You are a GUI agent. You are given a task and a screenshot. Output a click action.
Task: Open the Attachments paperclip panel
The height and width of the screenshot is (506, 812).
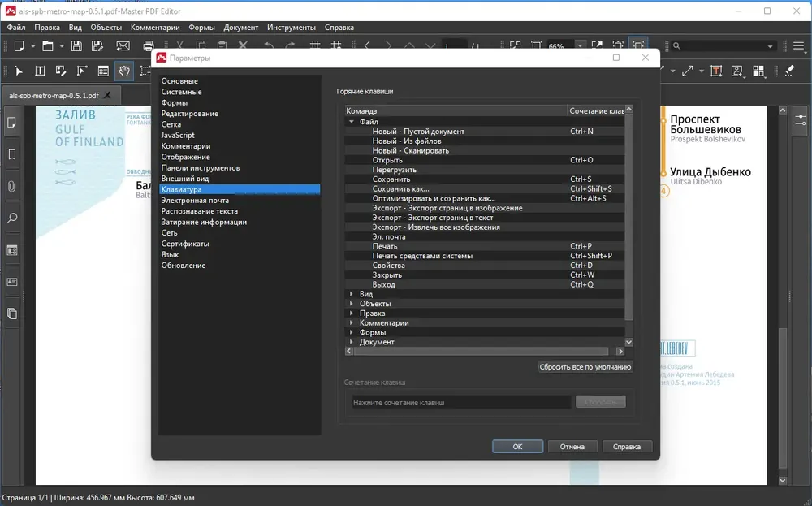click(x=12, y=187)
